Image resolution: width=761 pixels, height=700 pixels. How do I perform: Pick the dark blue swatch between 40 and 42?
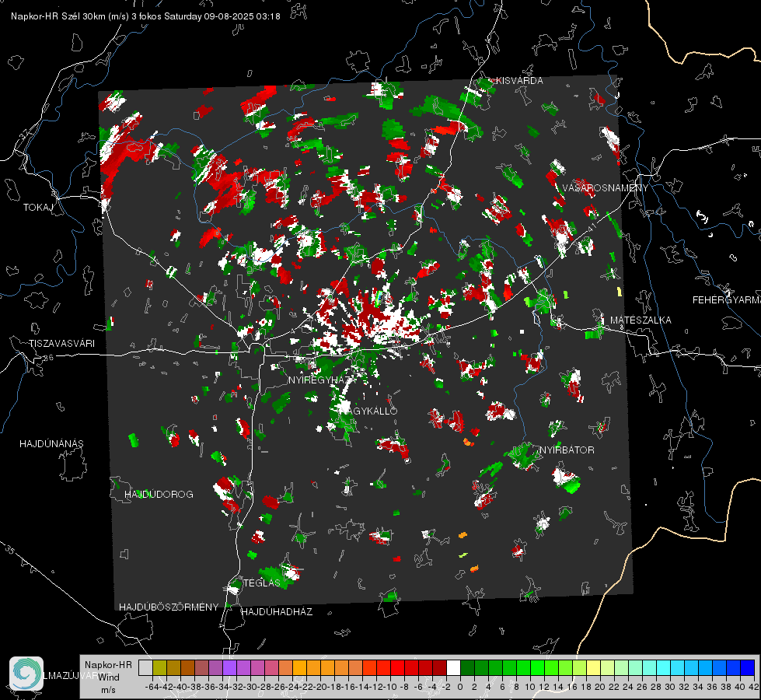point(747,667)
